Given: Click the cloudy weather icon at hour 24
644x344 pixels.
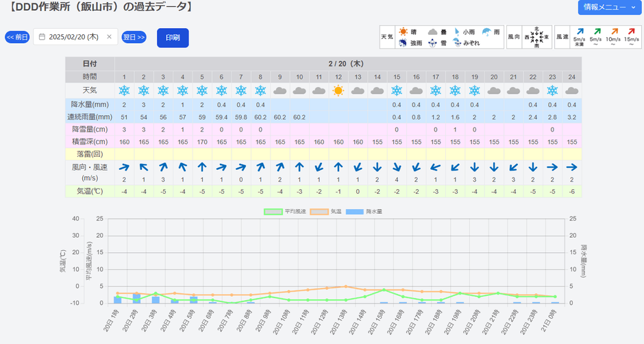Looking at the screenshot, I should pos(572,90).
